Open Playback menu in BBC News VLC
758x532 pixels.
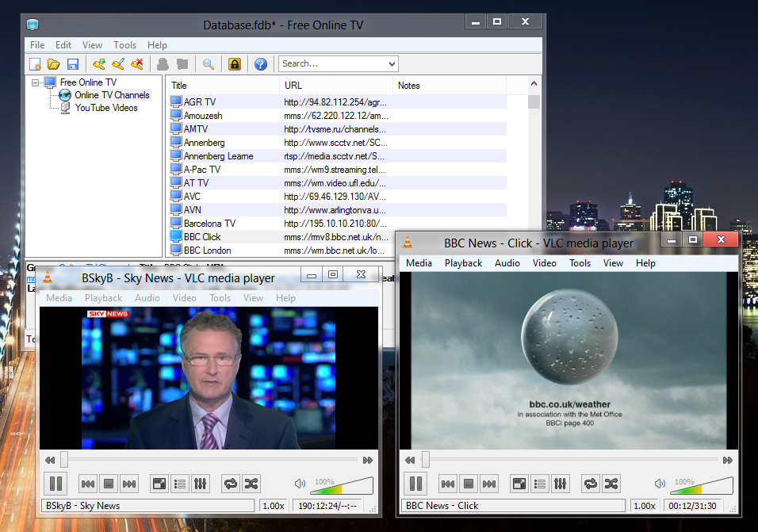[463, 263]
